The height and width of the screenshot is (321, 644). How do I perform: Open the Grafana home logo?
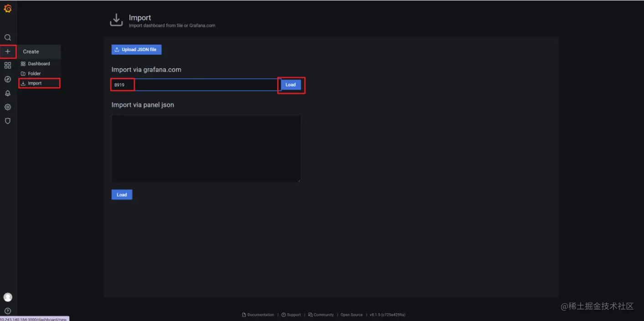[x=7, y=8]
